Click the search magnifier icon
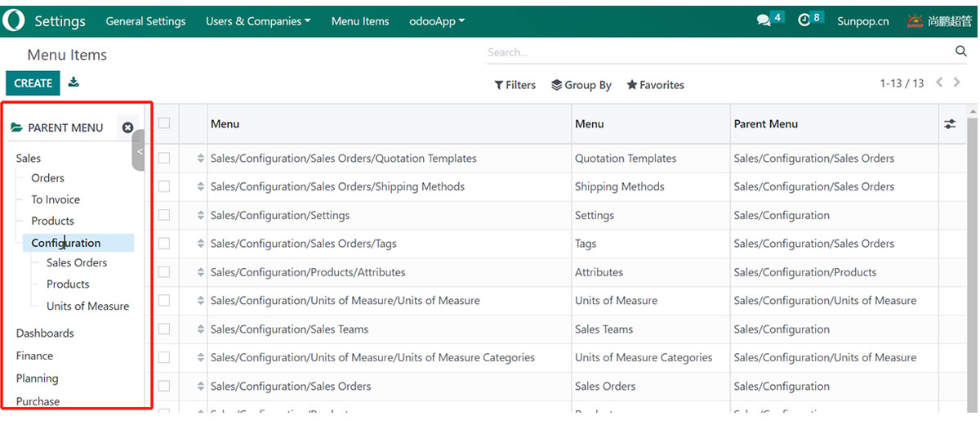 coord(961,51)
